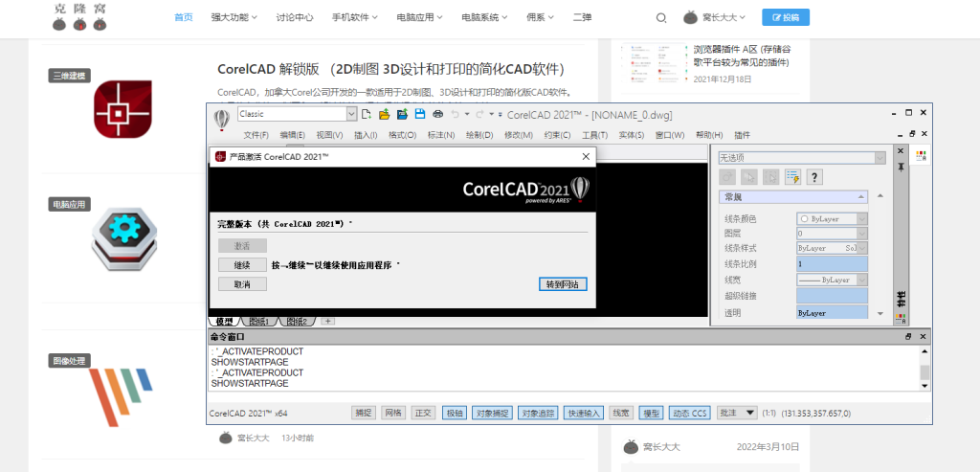Open the 线宽 ByLayer property dropdown
This screenshot has width=980, height=472.
(x=832, y=281)
